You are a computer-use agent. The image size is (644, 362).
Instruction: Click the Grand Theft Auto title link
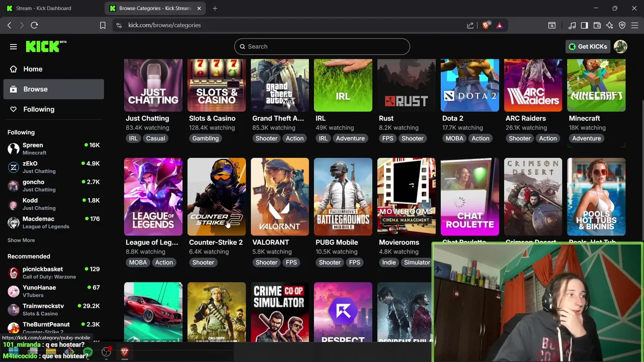278,118
